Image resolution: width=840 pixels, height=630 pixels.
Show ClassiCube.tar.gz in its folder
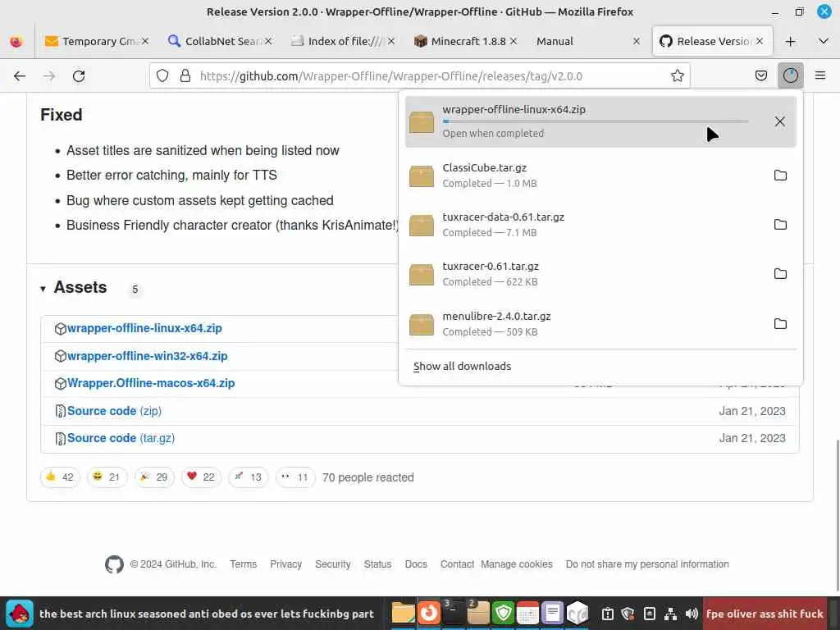(781, 176)
